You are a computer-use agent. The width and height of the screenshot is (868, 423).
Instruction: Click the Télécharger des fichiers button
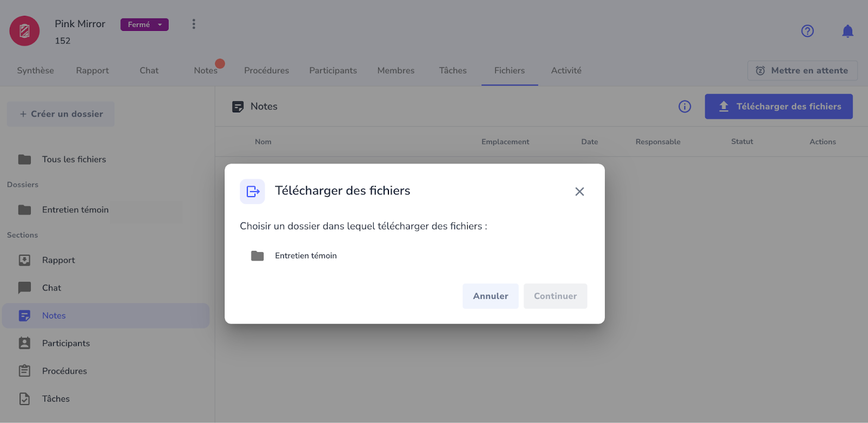point(778,106)
